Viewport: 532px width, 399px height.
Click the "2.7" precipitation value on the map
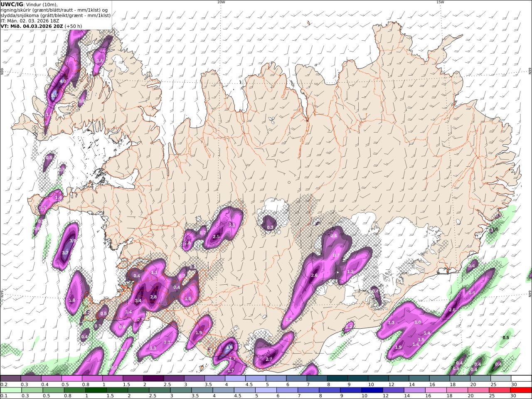(268, 359)
